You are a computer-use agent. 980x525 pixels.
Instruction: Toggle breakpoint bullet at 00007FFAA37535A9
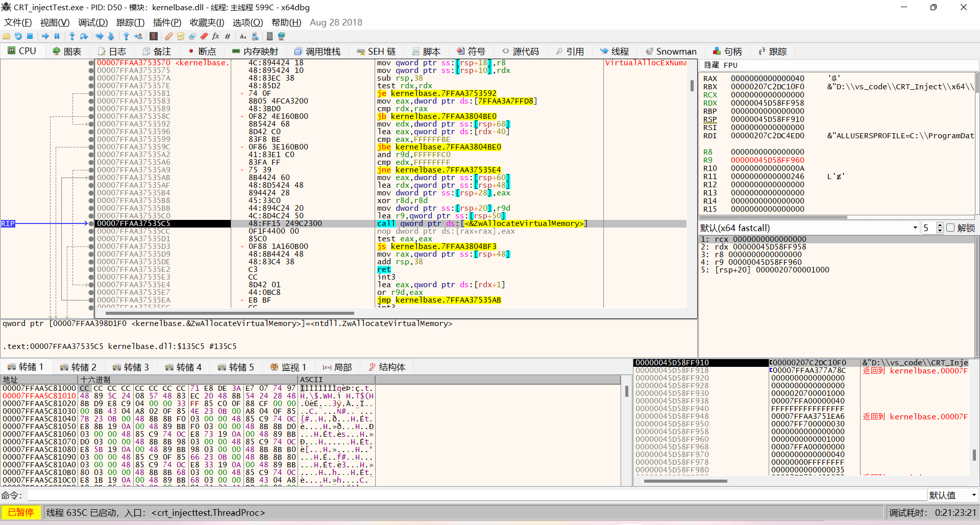pyautogui.click(x=91, y=170)
